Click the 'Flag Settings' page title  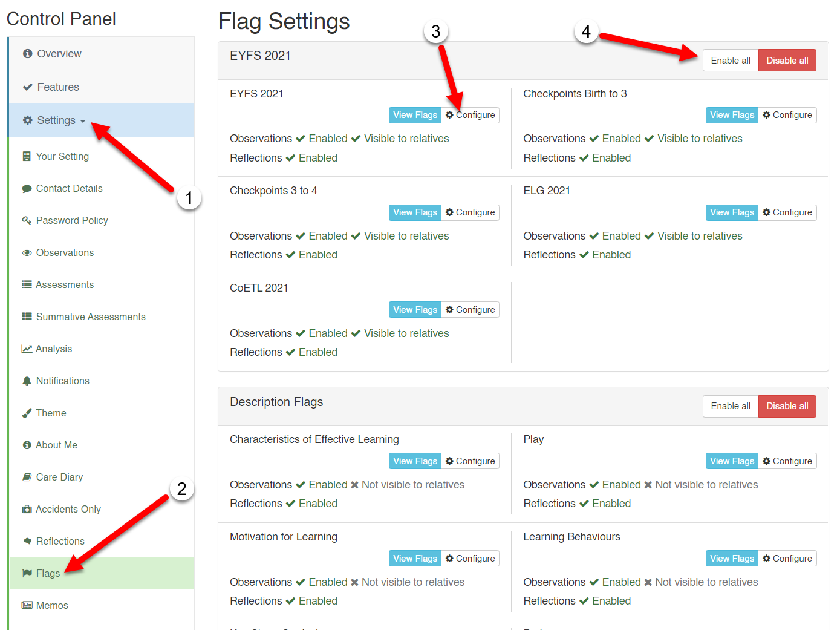tap(284, 22)
